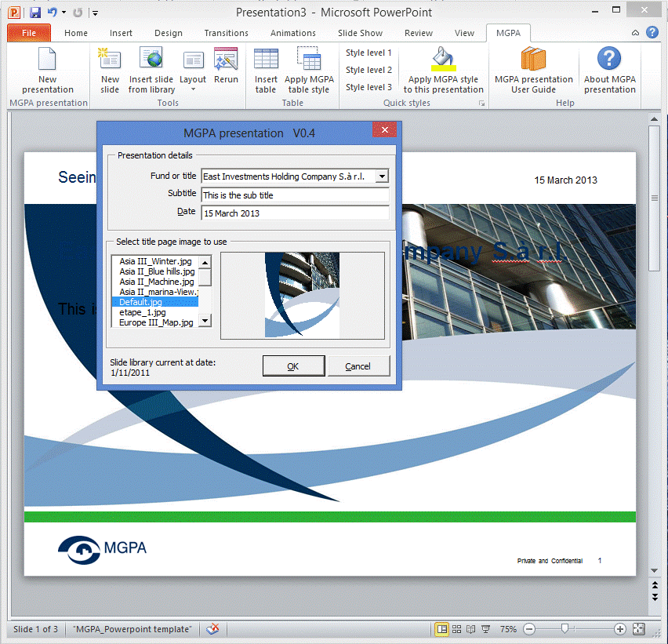Image resolution: width=668 pixels, height=644 pixels.
Task: Open Customize Quick Access Toolbar dropdown
Action: pos(96,13)
